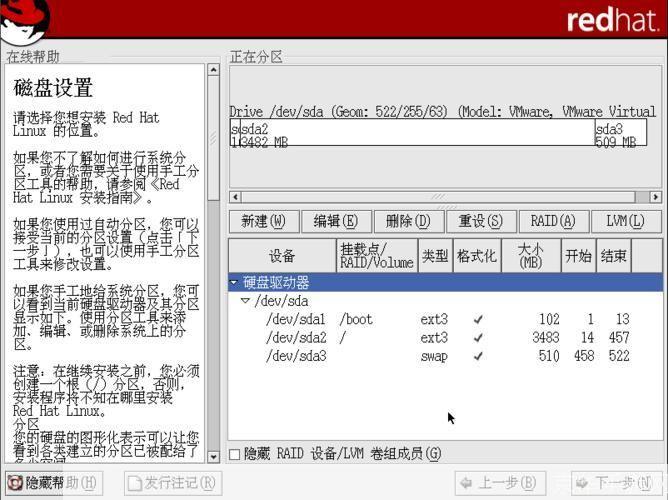Click the Hide Help (隐藏帮助) button
Screen dimensions: 668x500
pos(55,483)
